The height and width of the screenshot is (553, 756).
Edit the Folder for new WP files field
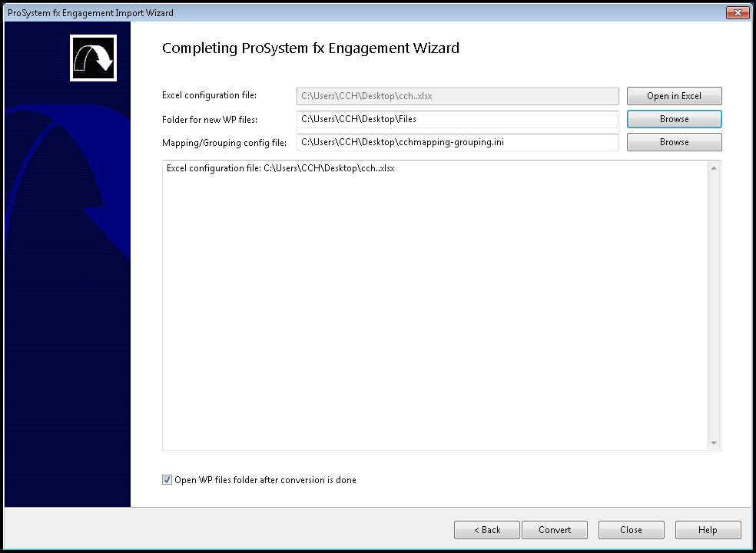(458, 119)
